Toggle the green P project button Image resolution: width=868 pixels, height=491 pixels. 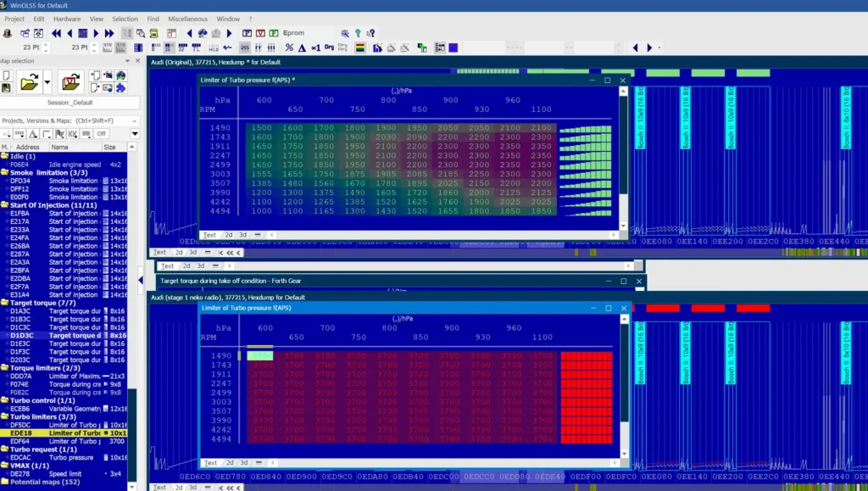click(x=274, y=33)
